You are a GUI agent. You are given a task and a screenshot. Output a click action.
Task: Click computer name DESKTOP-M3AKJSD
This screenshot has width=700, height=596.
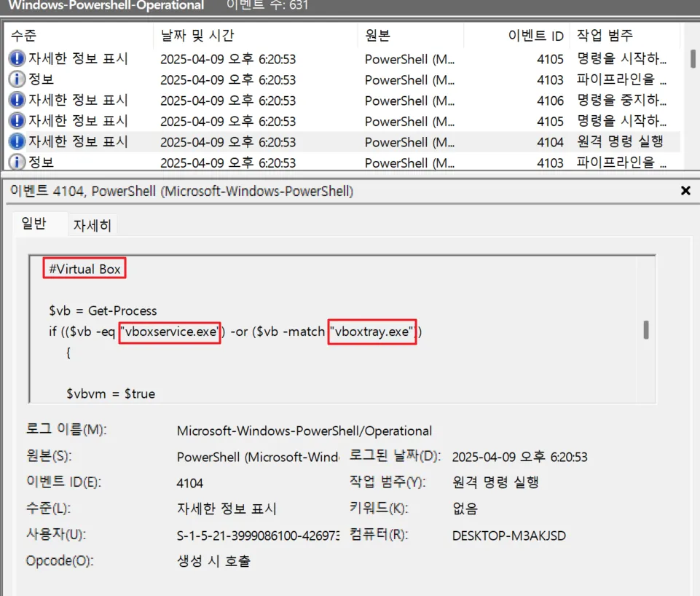click(x=509, y=536)
